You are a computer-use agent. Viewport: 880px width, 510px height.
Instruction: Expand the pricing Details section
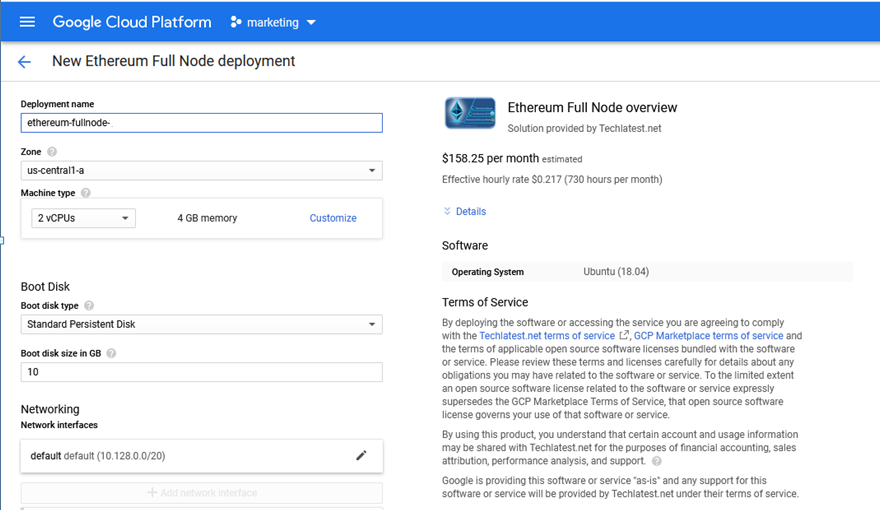click(x=465, y=212)
